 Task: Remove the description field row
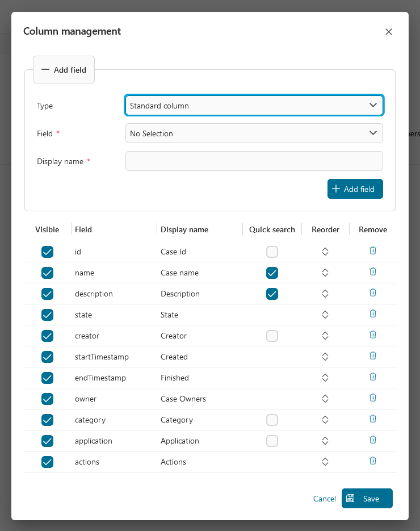pyautogui.click(x=373, y=292)
